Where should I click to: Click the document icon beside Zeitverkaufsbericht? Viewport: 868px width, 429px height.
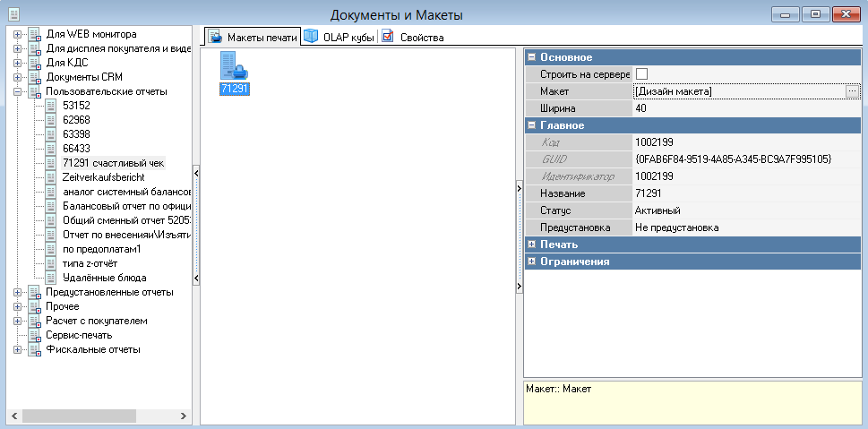tap(51, 177)
